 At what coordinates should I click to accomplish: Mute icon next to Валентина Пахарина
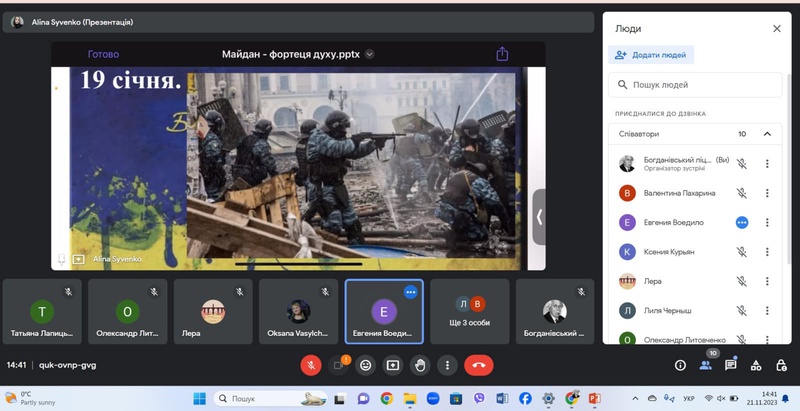742,193
